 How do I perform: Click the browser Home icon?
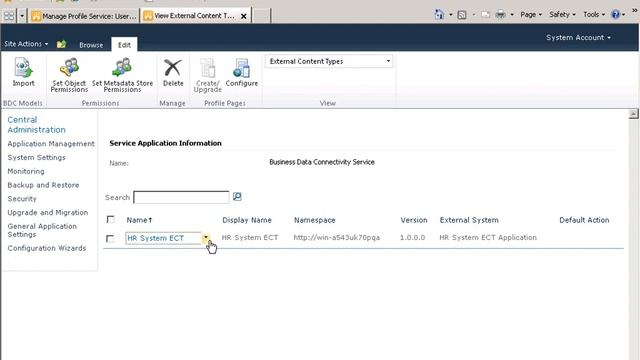pos(439,15)
